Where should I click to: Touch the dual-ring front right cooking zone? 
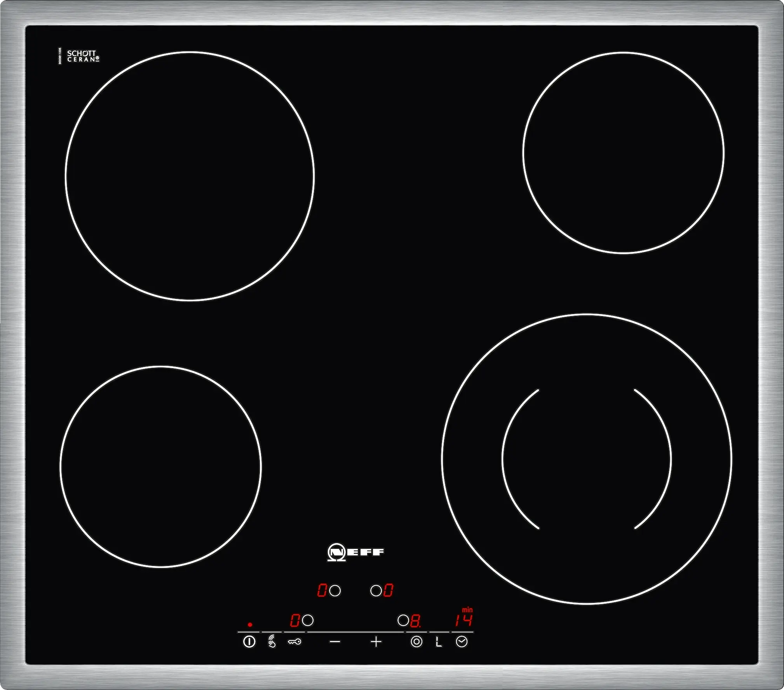(587, 459)
